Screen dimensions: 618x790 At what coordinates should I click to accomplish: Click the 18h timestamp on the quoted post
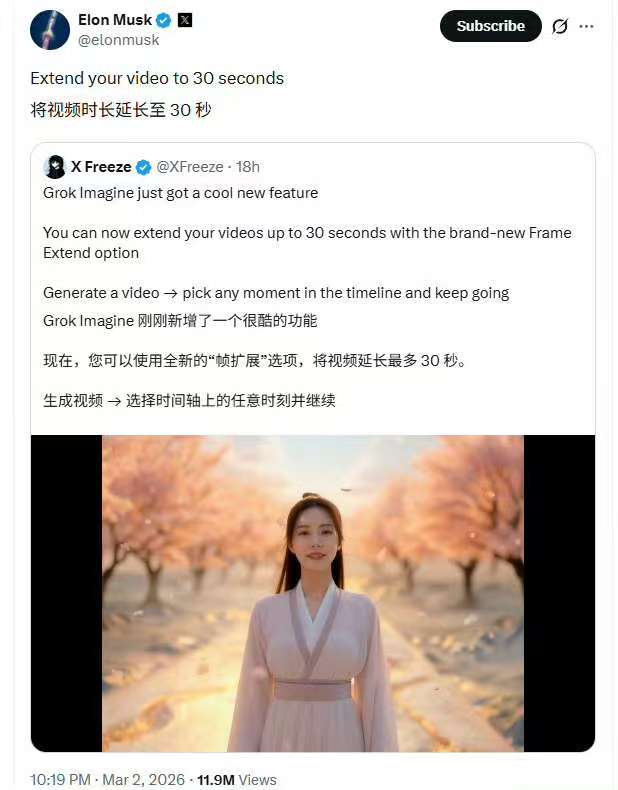248,167
